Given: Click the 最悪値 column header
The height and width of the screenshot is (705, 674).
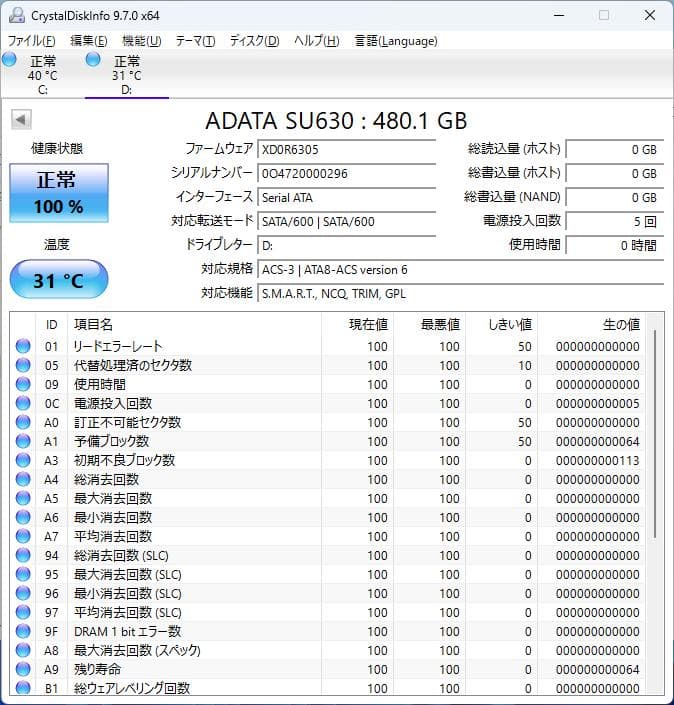Looking at the screenshot, I should pos(429,324).
